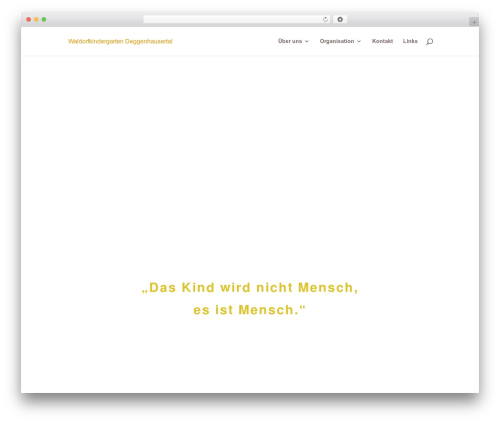Expand the Organisation dropdown chevron
Screen dimensions: 500x423
point(359,41)
